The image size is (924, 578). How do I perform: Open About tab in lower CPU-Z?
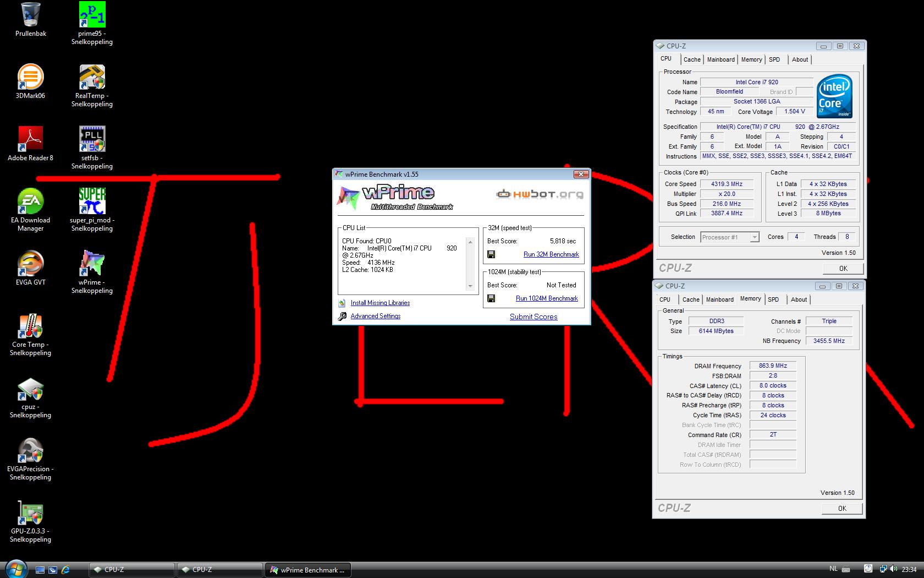point(799,299)
